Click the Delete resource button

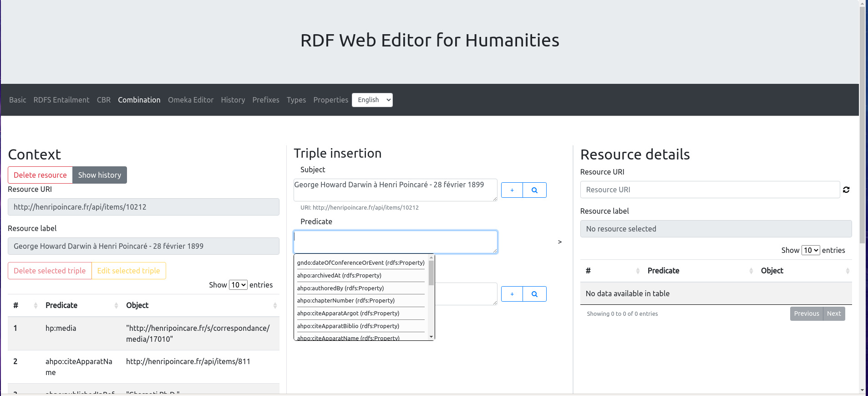pyautogui.click(x=40, y=175)
